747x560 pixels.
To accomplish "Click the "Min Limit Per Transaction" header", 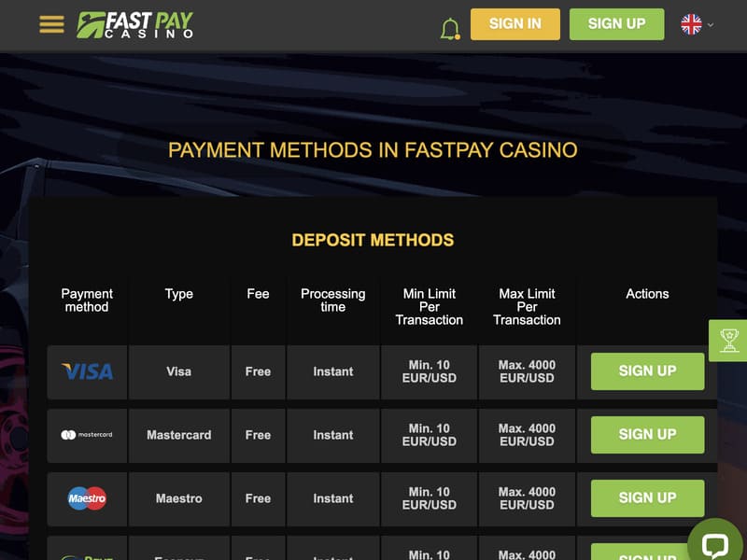I will 430,307.
